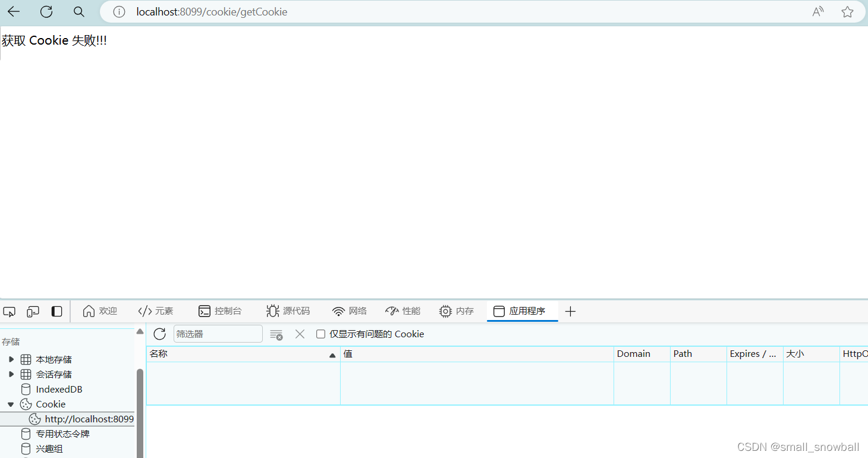Click the page text 获取 Cookie 失败!!!

(x=54, y=41)
